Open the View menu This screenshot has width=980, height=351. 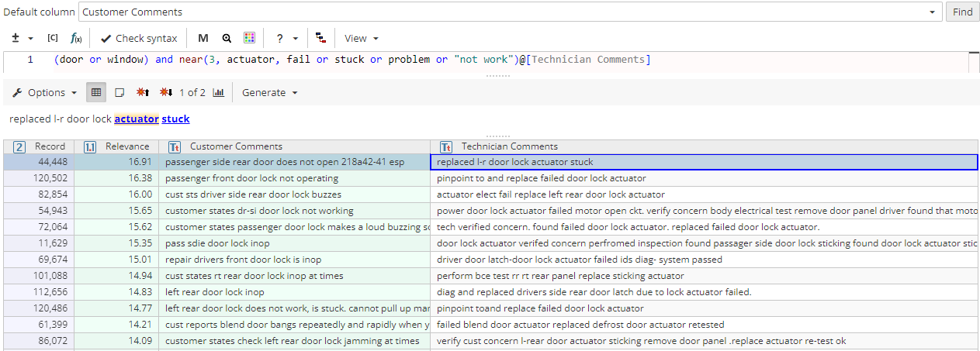tap(361, 38)
